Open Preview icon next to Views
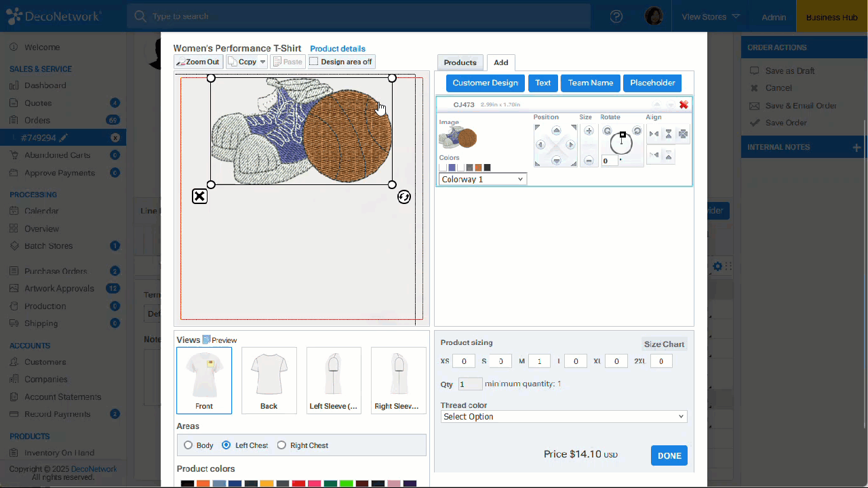Image resolution: width=868 pixels, height=488 pixels. (207, 340)
